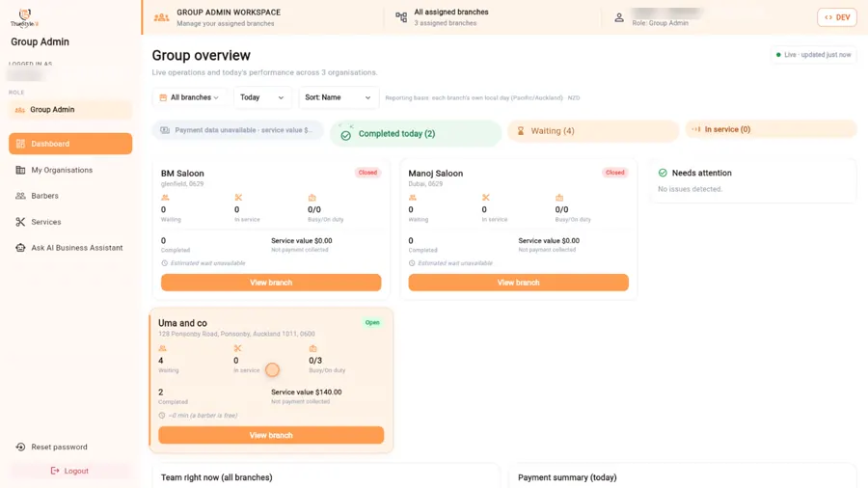Screen dimensions: 868x488
Task: Click the Reset password icon
Action: pyautogui.click(x=20, y=447)
